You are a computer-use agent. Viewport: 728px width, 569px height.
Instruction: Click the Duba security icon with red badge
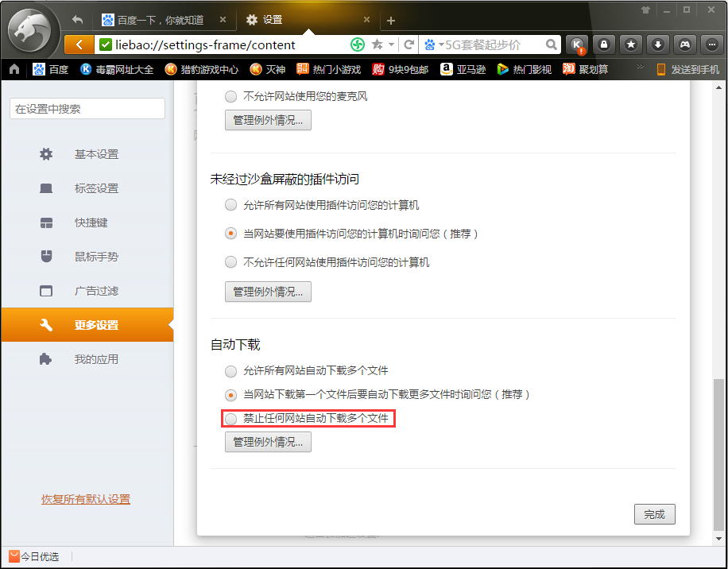pyautogui.click(x=578, y=45)
